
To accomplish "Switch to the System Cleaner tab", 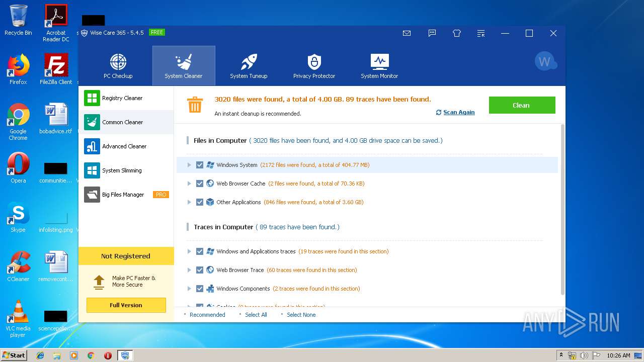I will point(184,66).
